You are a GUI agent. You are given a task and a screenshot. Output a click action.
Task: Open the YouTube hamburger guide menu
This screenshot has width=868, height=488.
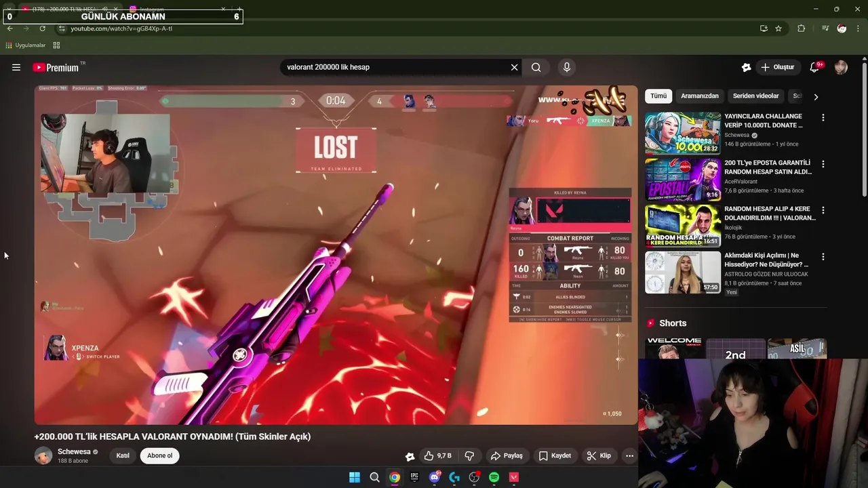[16, 67]
